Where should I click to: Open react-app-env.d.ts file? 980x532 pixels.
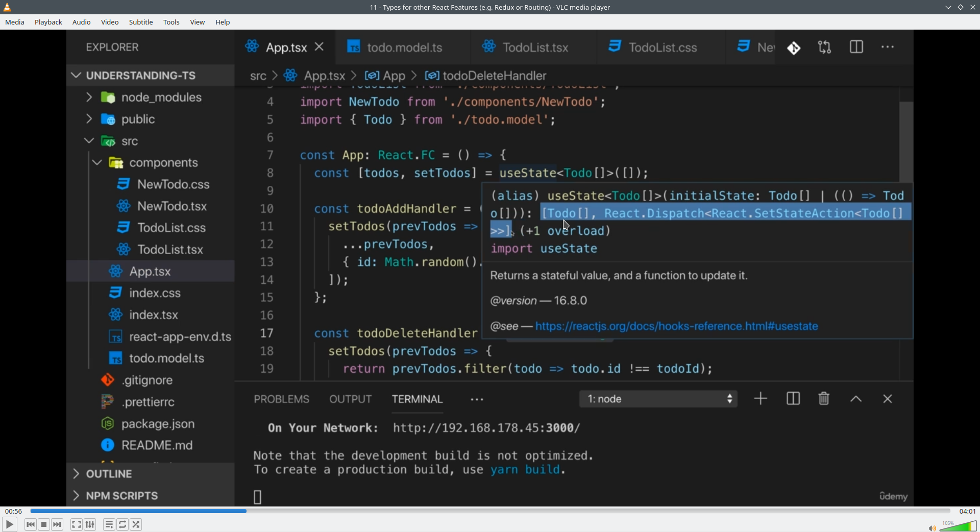click(x=151, y=337)
